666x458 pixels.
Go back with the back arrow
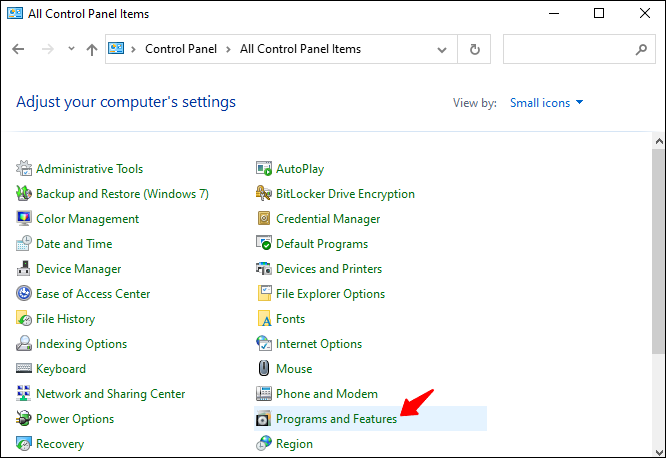click(x=18, y=49)
